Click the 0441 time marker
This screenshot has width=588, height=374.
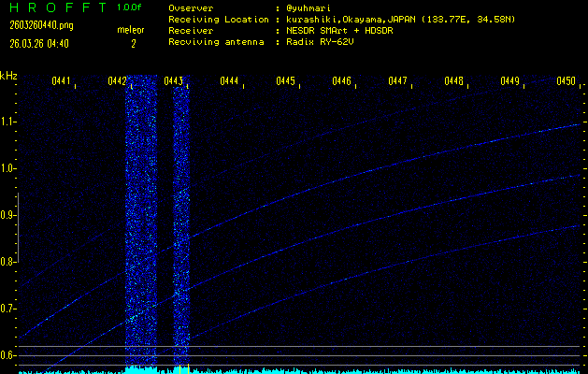61,81
